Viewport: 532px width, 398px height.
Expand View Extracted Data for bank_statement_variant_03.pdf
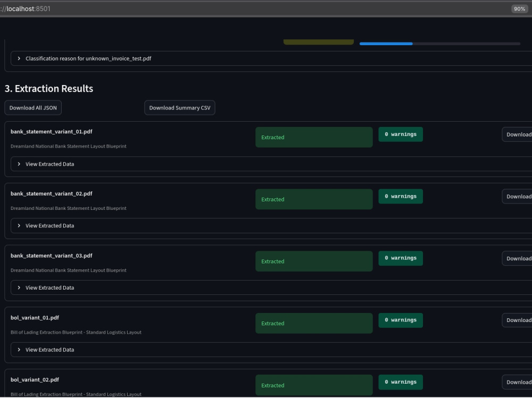pos(271,288)
